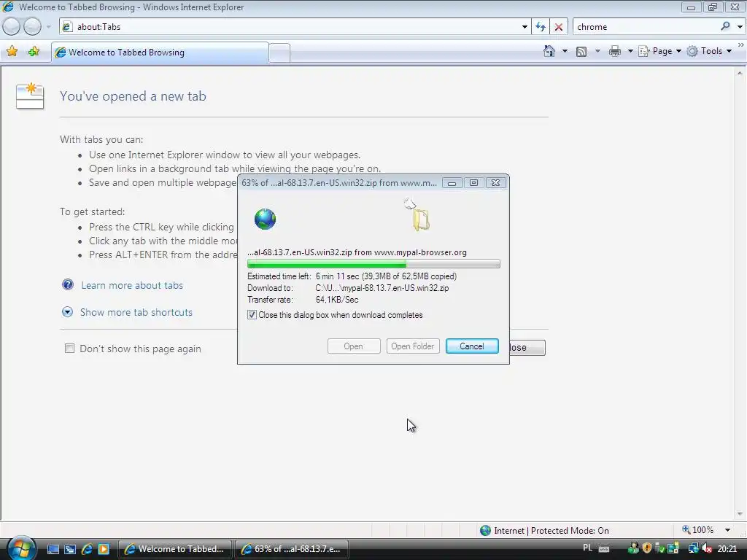Viewport: 747px width, 560px height.
Task: Click the 20:21 system clock
Action: pos(727,548)
